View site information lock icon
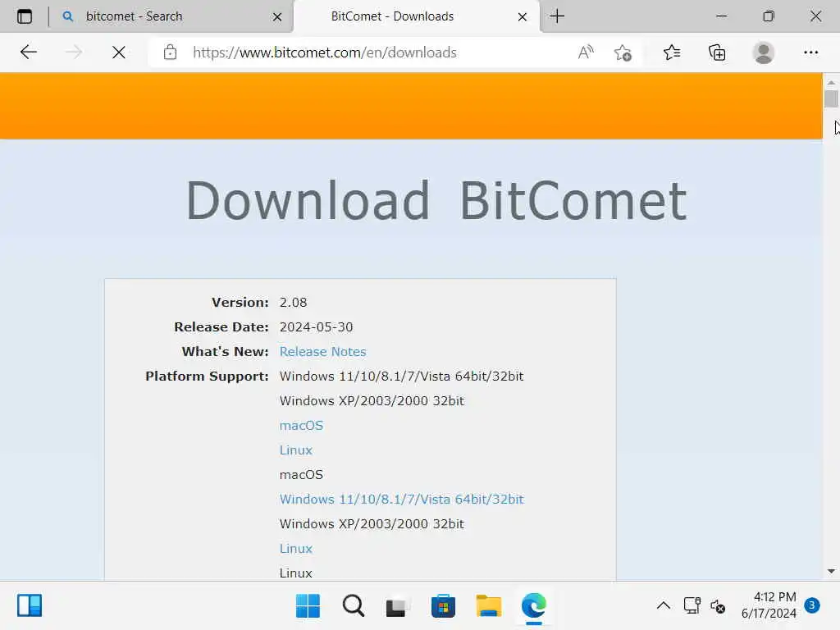This screenshot has height=630, width=840. 171,52
